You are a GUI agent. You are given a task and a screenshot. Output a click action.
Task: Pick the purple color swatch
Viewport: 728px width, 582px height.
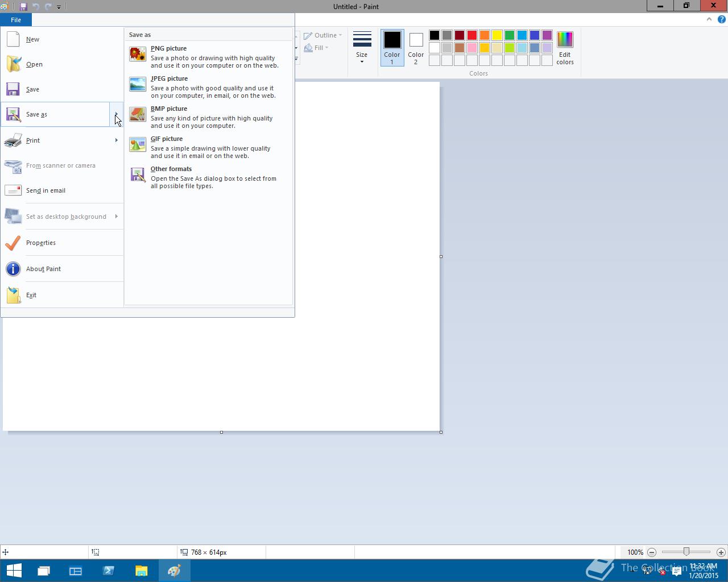(547, 35)
